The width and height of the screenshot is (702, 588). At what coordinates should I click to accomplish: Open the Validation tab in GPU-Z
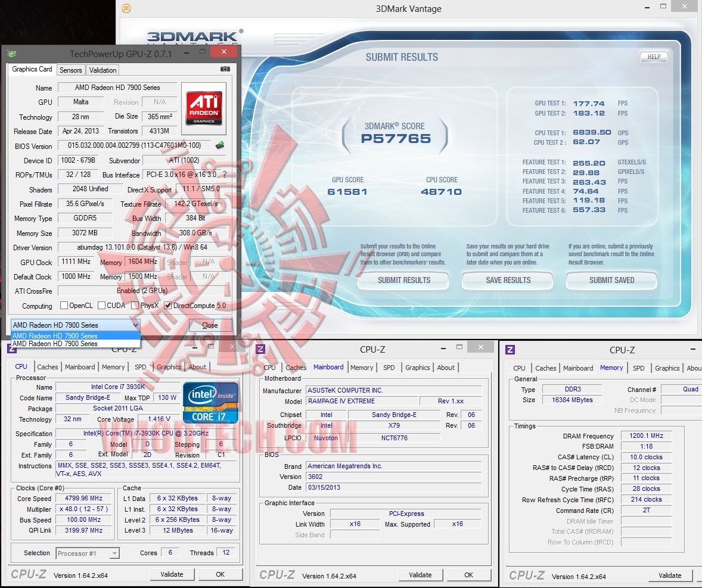click(102, 70)
